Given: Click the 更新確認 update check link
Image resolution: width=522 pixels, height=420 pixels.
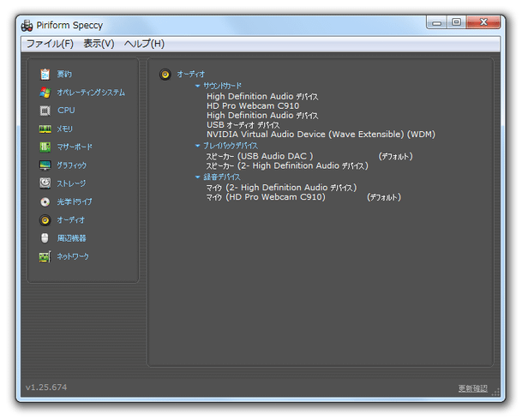Looking at the screenshot, I should [x=473, y=388].
